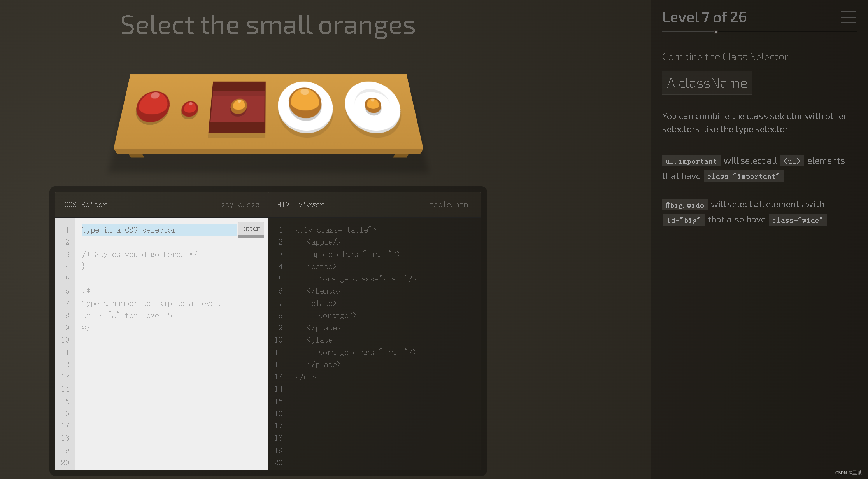Click the Enter button to submit selector
This screenshot has height=479, width=868.
click(x=251, y=229)
